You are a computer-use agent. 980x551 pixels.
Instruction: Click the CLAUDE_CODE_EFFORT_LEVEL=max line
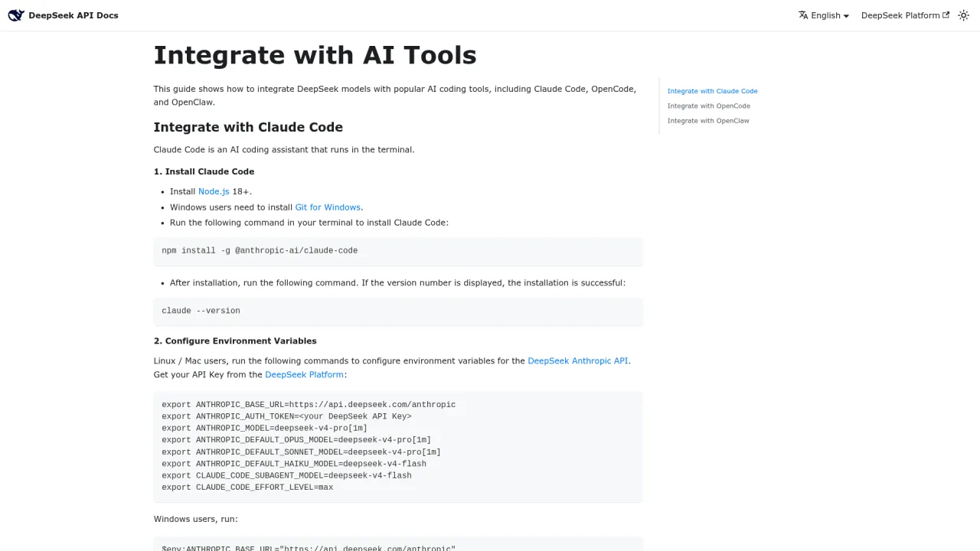tap(247, 487)
